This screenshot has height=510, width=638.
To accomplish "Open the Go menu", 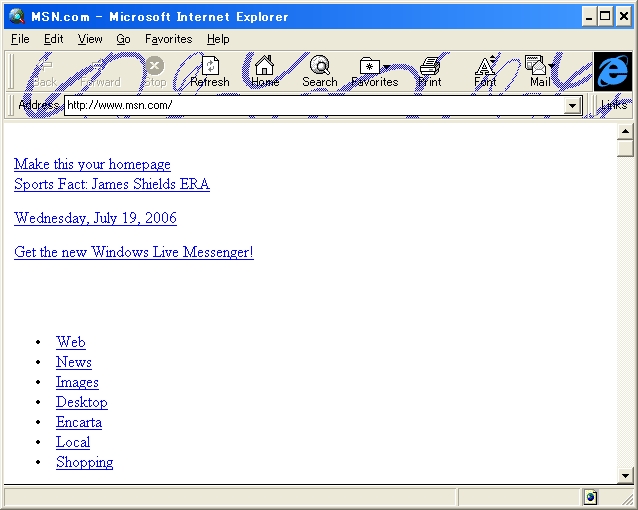I will coord(123,39).
